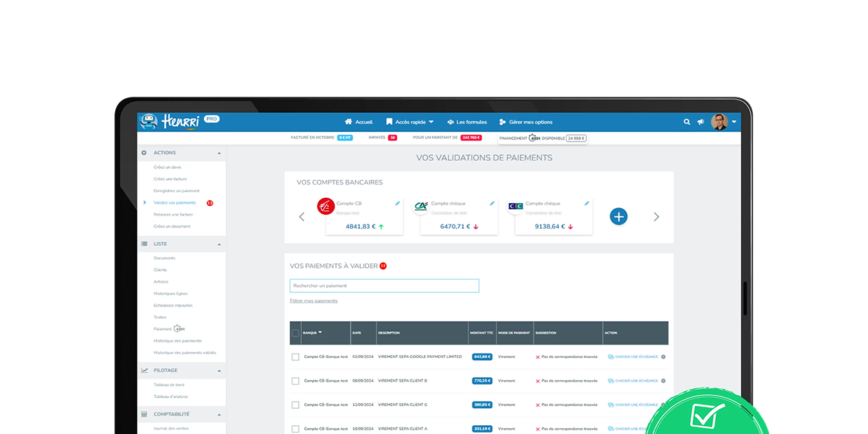The image size is (868, 434).
Task: Open Paiement 48H in sidebar
Action: coord(169,329)
